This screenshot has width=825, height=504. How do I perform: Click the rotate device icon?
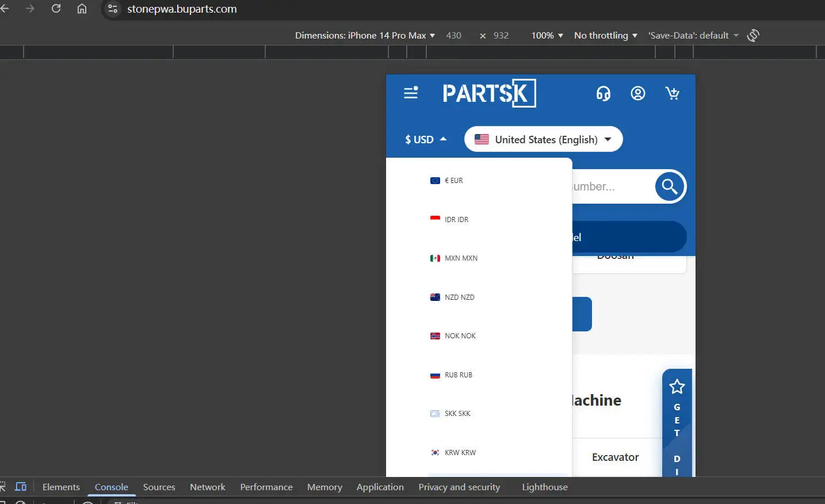point(753,36)
